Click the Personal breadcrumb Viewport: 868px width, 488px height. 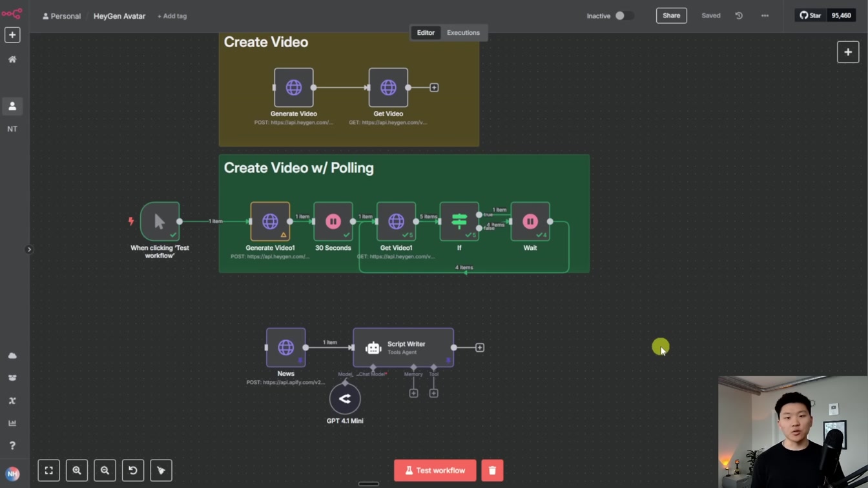point(62,16)
